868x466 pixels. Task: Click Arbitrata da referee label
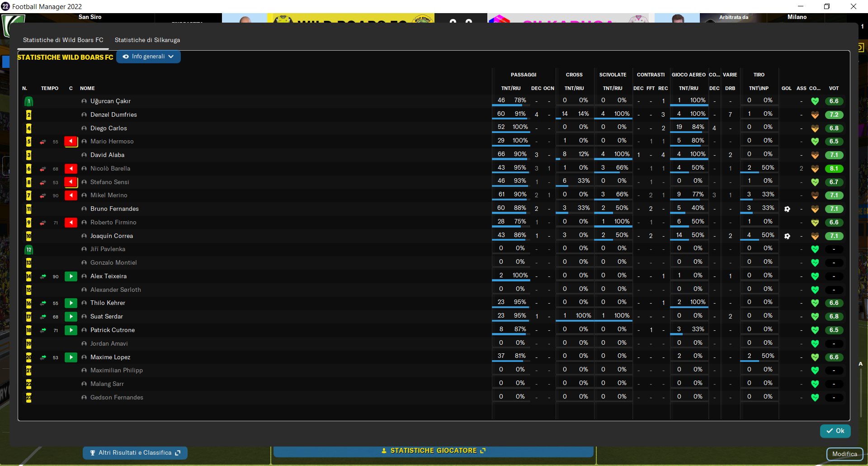(734, 17)
